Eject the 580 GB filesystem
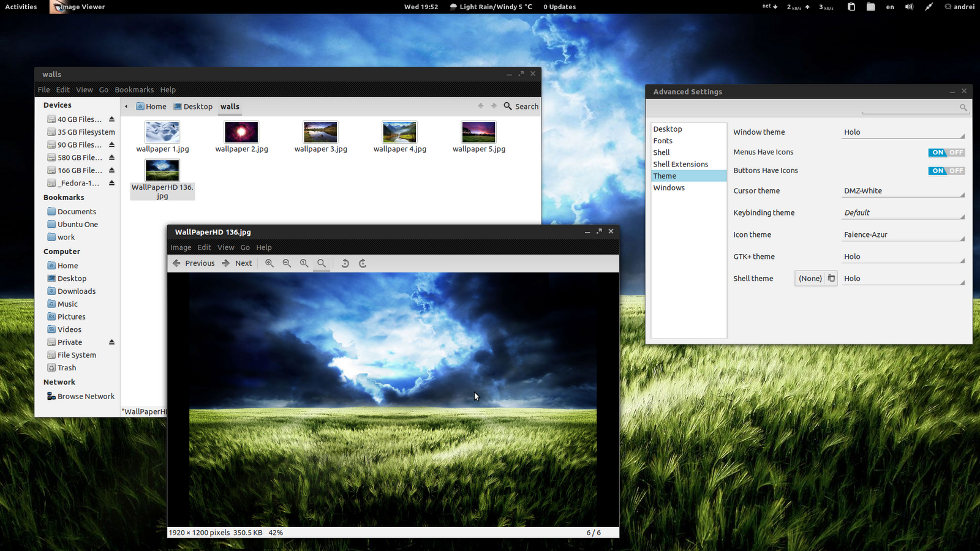The image size is (980, 551). pos(111,157)
